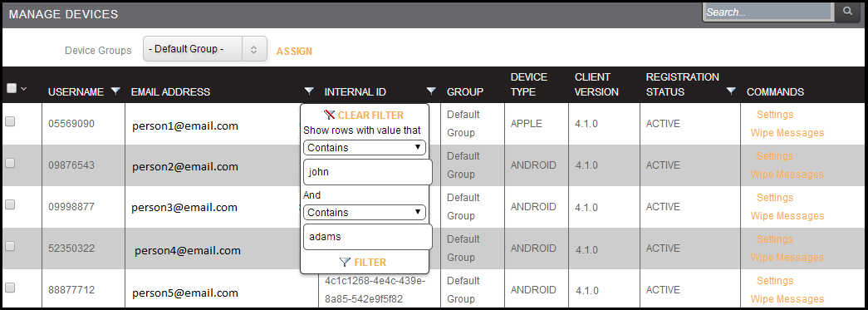Expand the arrow next to select-all checkbox

pyautogui.click(x=24, y=88)
